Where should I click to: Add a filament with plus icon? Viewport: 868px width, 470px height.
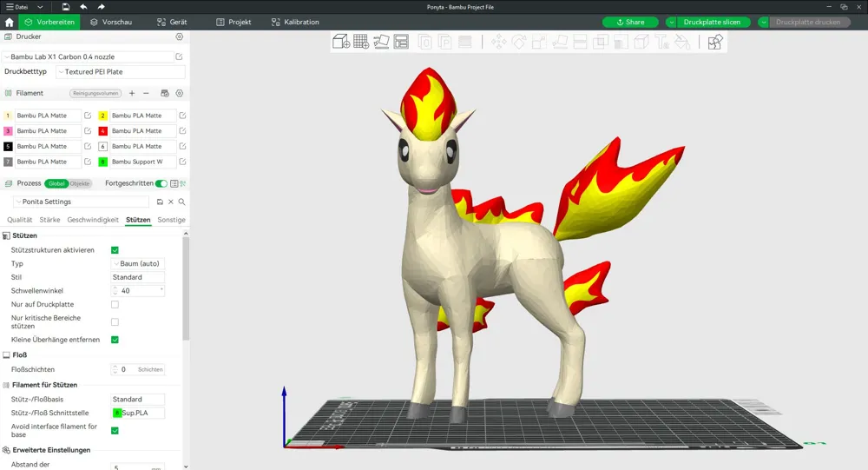[132, 93]
